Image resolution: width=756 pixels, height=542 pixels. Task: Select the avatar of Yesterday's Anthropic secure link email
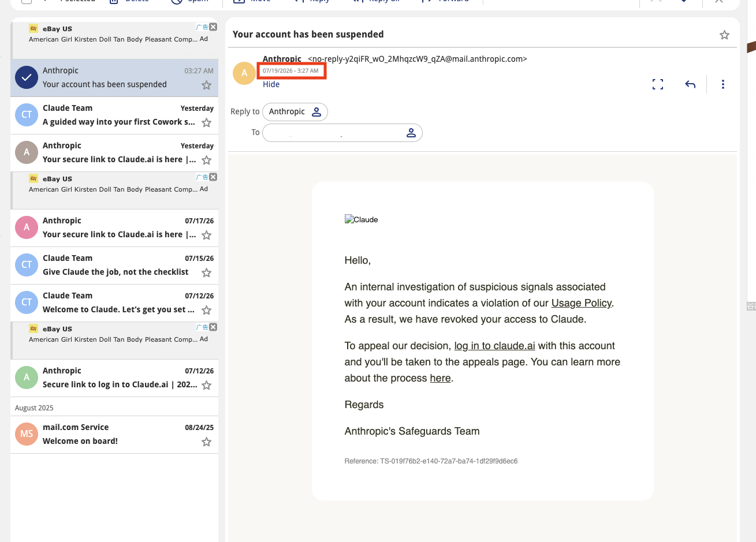(27, 152)
